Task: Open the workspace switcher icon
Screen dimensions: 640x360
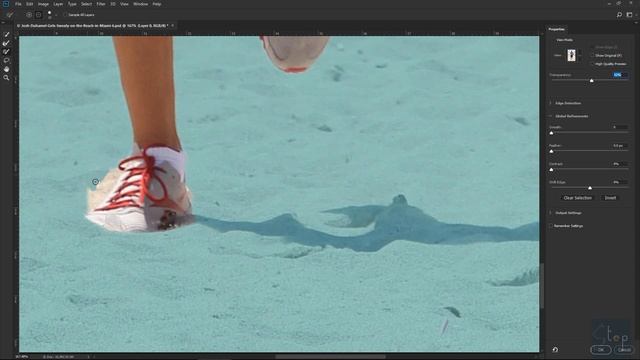Action: click(629, 15)
